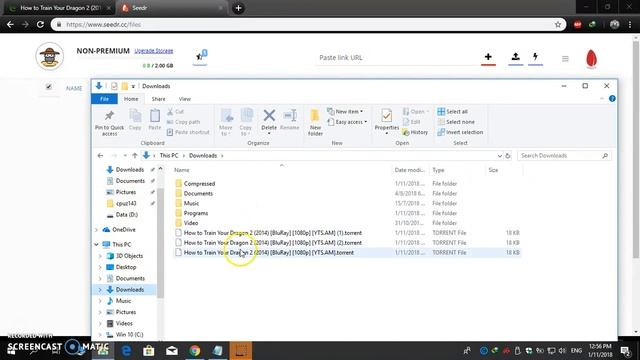Image resolution: width=640 pixels, height=360 pixels.
Task: Open Chrome from the taskbar
Action: point(195,351)
